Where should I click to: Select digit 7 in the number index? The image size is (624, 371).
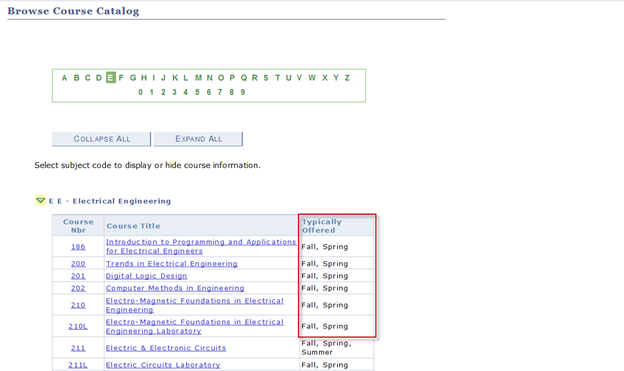[x=220, y=92]
